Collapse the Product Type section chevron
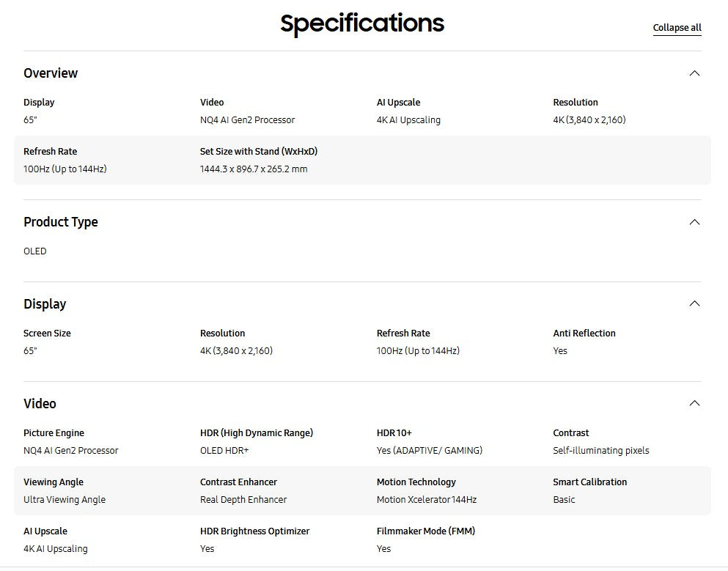728x571 pixels. 694,222
